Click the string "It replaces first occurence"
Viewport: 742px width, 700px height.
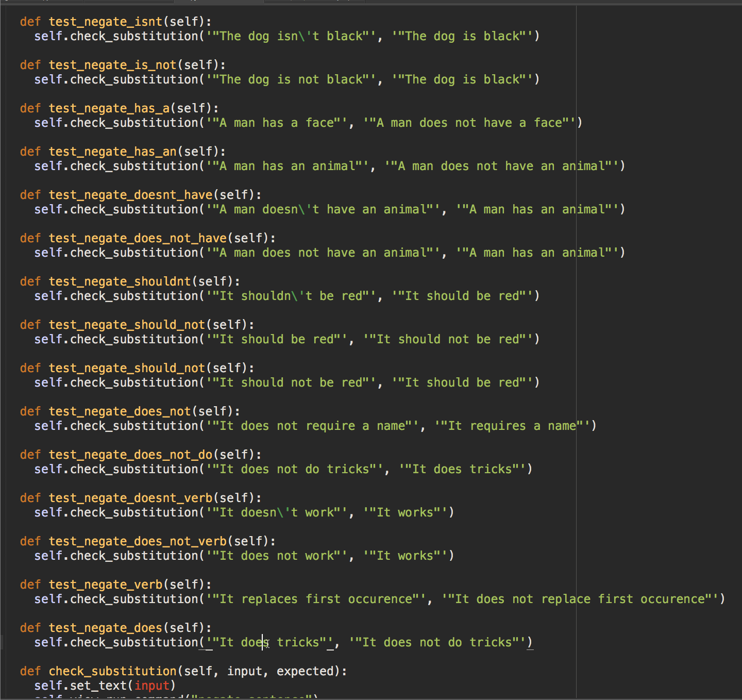316,599
